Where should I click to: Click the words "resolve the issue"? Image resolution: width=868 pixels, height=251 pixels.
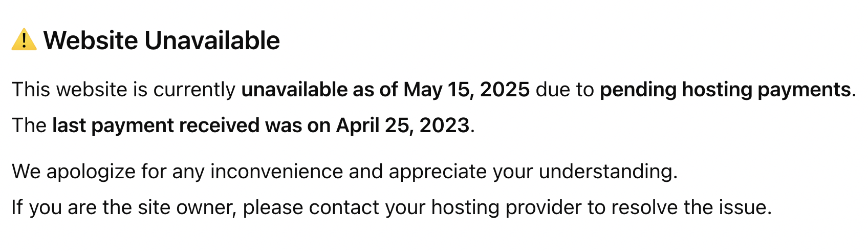690,207
